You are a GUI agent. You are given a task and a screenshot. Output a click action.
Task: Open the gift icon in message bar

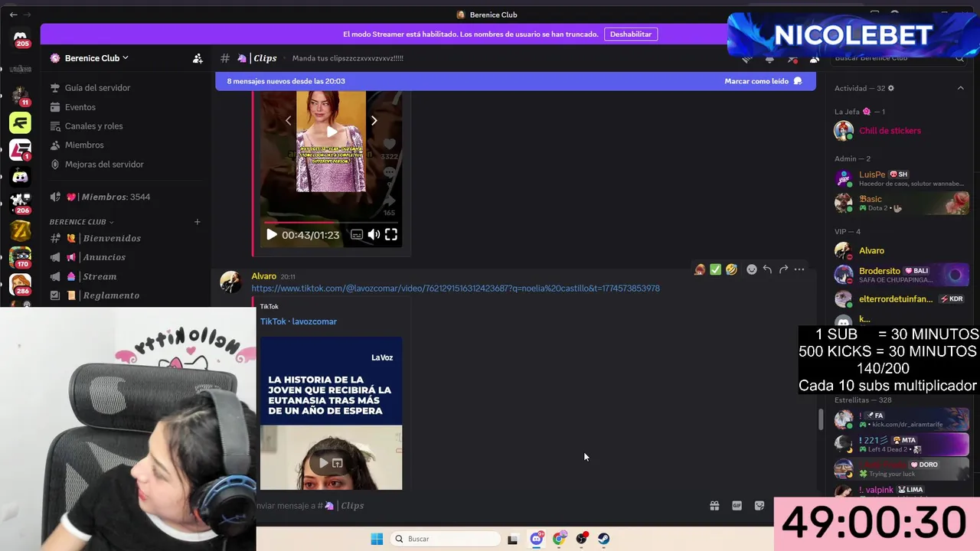pos(714,506)
